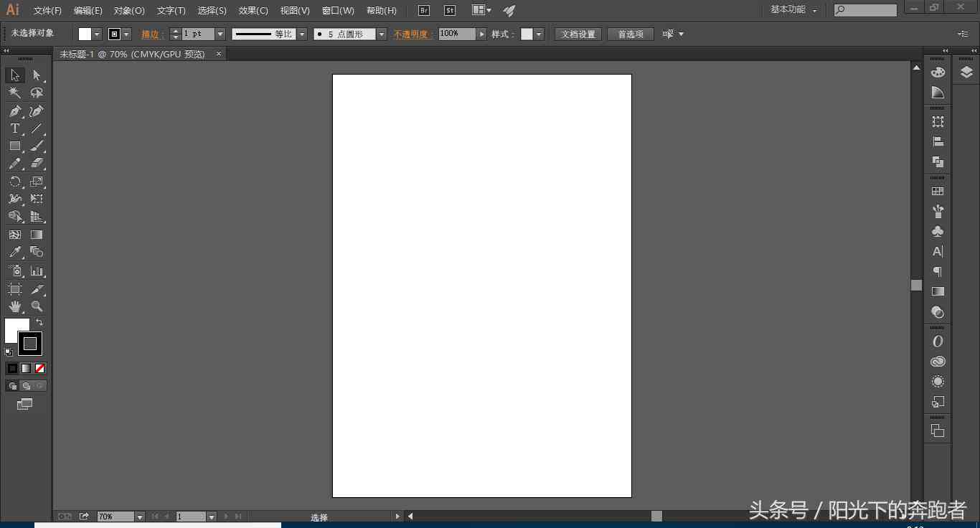
Task: Launch Adobe Bridge (Br) button
Action: click(x=424, y=11)
